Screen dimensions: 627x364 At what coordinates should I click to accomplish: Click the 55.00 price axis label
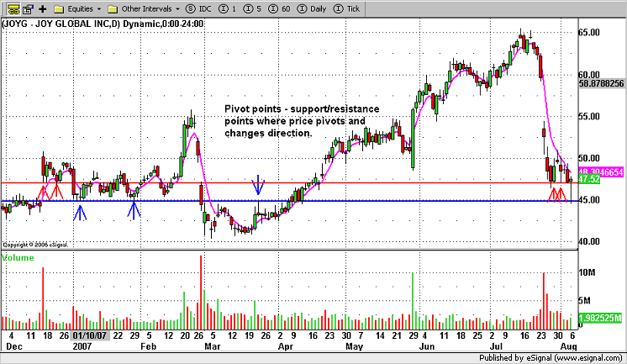click(589, 117)
